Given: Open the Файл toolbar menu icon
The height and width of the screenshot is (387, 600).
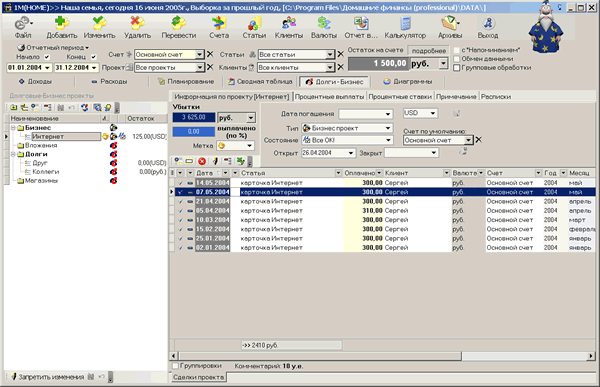Looking at the screenshot, I should [x=23, y=23].
